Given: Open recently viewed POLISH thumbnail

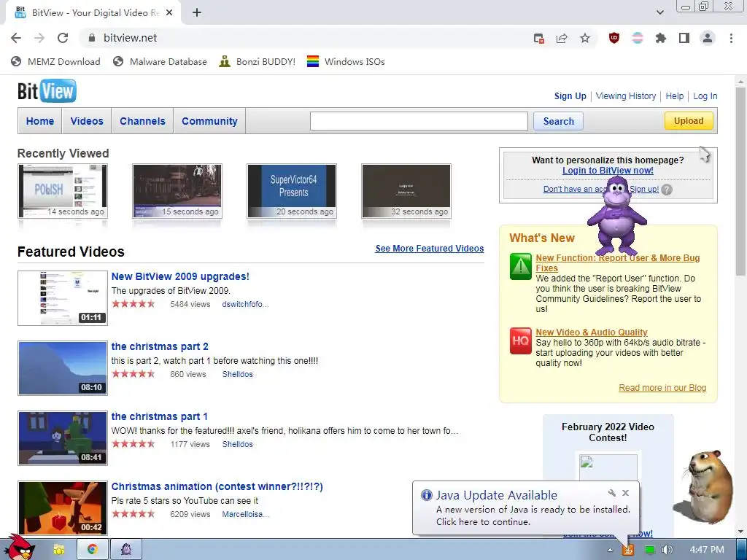Looking at the screenshot, I should (x=63, y=191).
